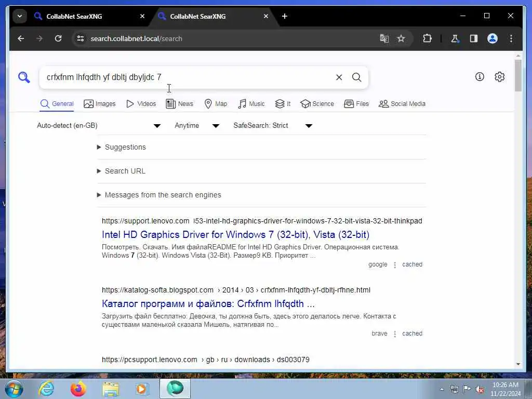
Task: Open the About info icon
Action: [480, 77]
